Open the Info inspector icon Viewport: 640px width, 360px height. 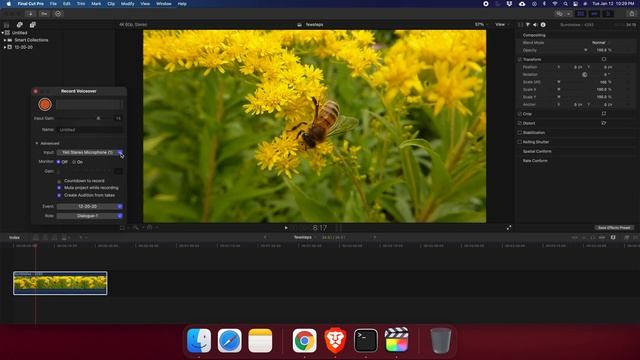543,25
